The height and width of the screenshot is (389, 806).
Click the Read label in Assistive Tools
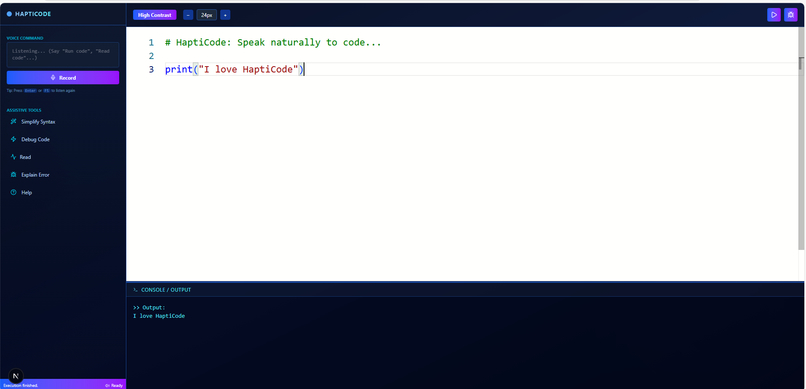point(25,157)
